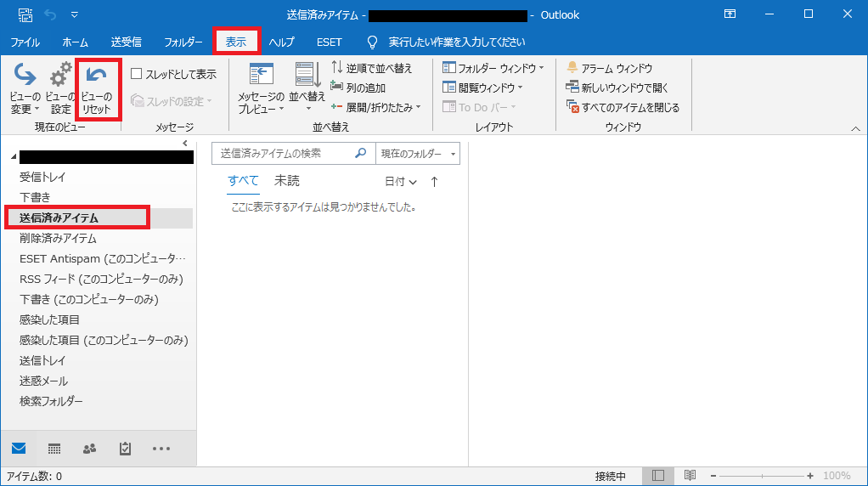
Task: Select Deleted Items (削除済みアイテム) folder
Action: 58,238
